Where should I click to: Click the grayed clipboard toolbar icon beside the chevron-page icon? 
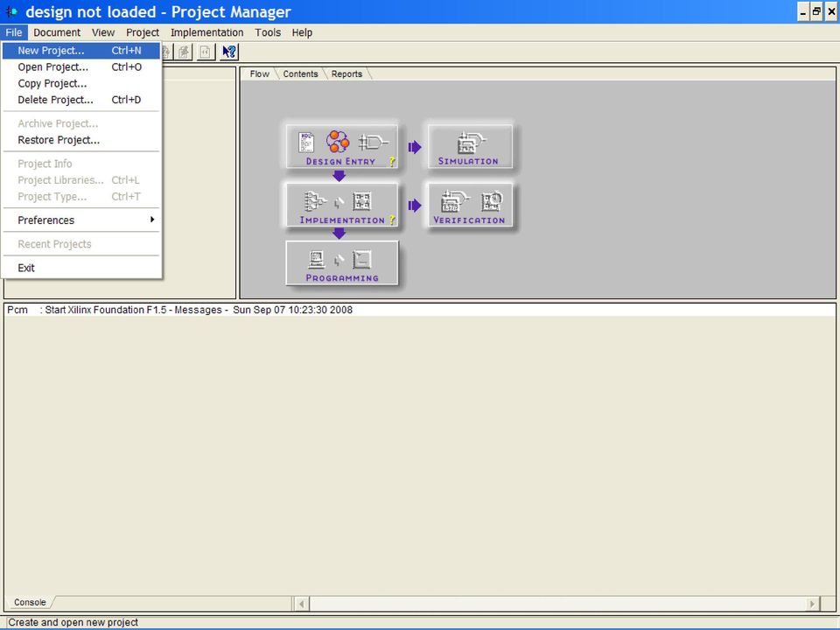[x=184, y=52]
